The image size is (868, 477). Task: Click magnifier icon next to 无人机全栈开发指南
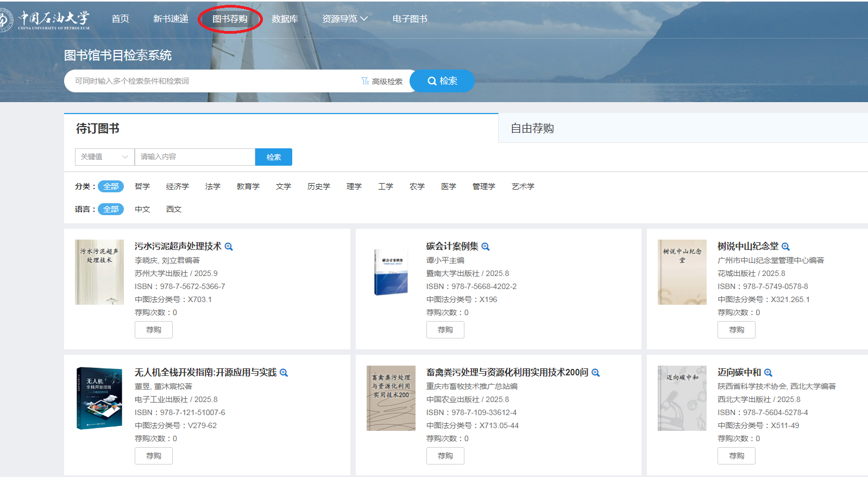(x=284, y=373)
